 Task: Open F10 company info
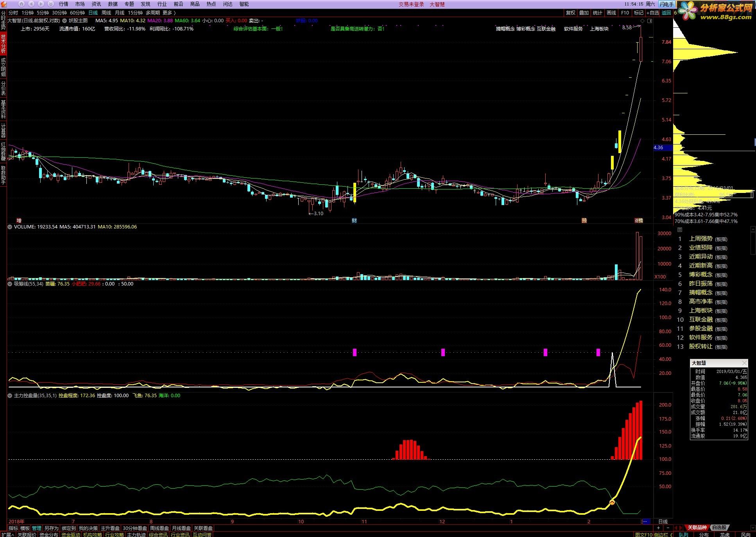[625, 13]
